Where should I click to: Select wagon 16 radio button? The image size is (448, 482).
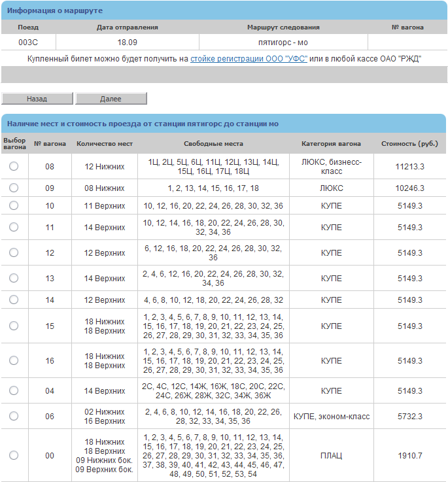[14, 360]
